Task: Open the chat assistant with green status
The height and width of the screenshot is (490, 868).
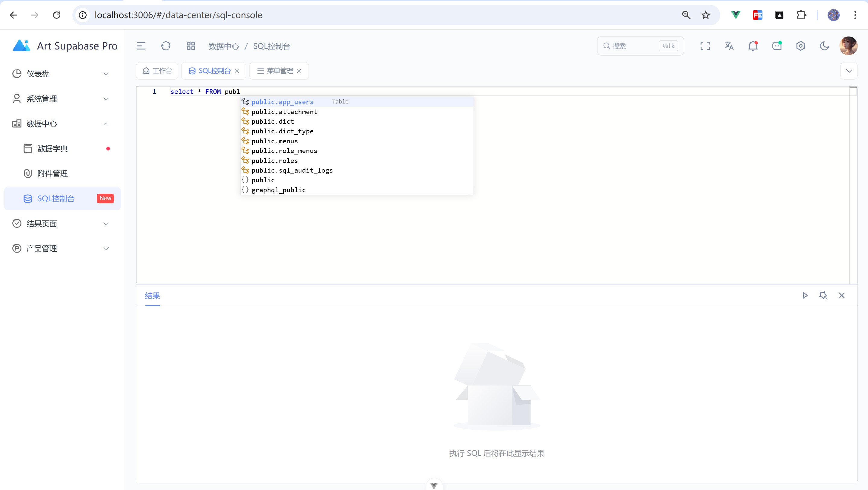Action: 777,46
